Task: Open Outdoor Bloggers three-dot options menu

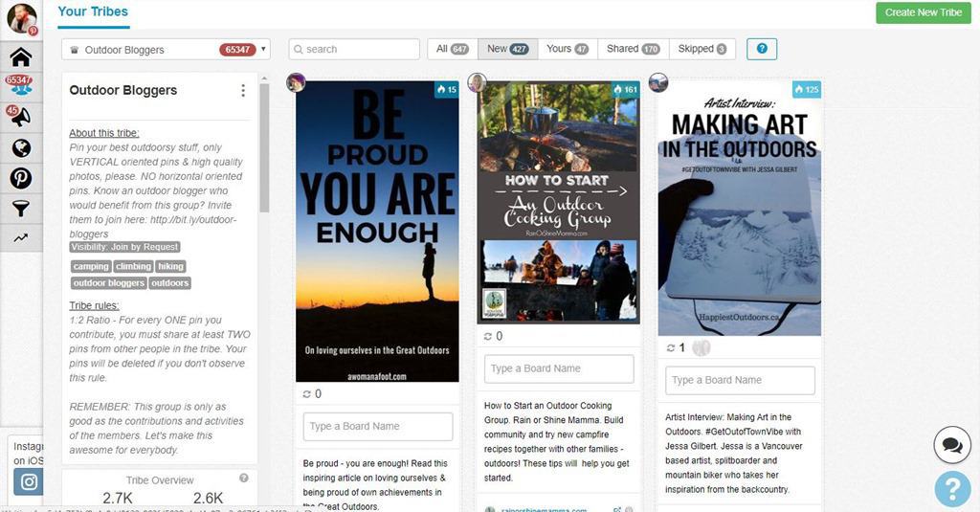Action: click(x=243, y=91)
